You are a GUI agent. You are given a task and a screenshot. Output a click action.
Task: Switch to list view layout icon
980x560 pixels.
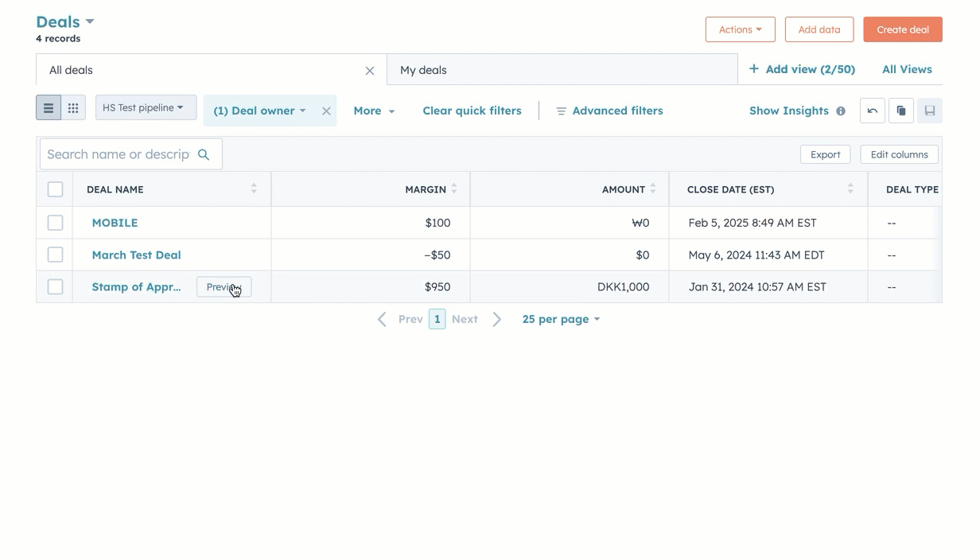coord(49,108)
